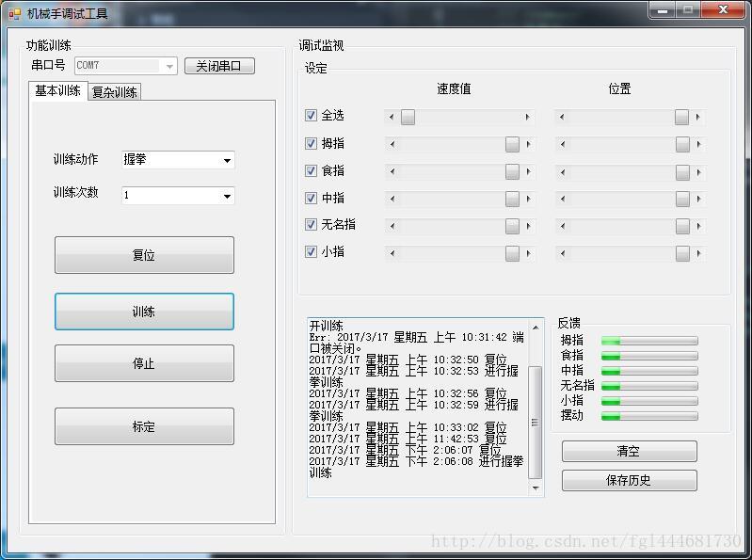Image resolution: width=752 pixels, height=560 pixels.
Task: Toggle the 食指 checkbox
Action: pyautogui.click(x=311, y=170)
